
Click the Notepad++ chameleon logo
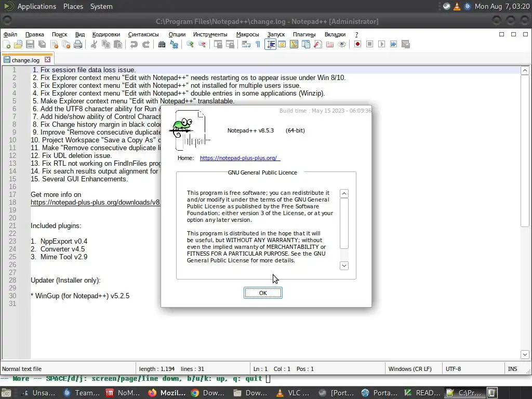click(x=190, y=130)
